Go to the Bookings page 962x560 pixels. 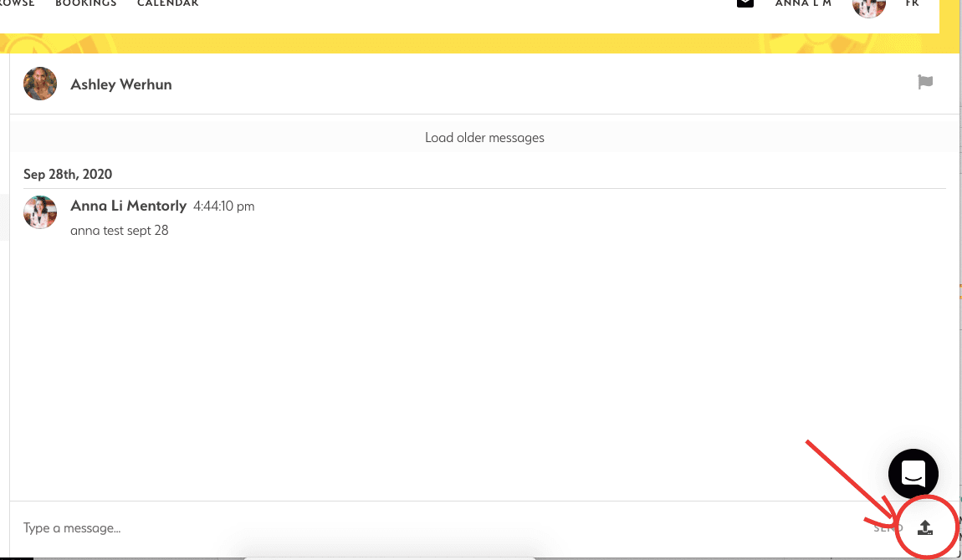[85, 4]
